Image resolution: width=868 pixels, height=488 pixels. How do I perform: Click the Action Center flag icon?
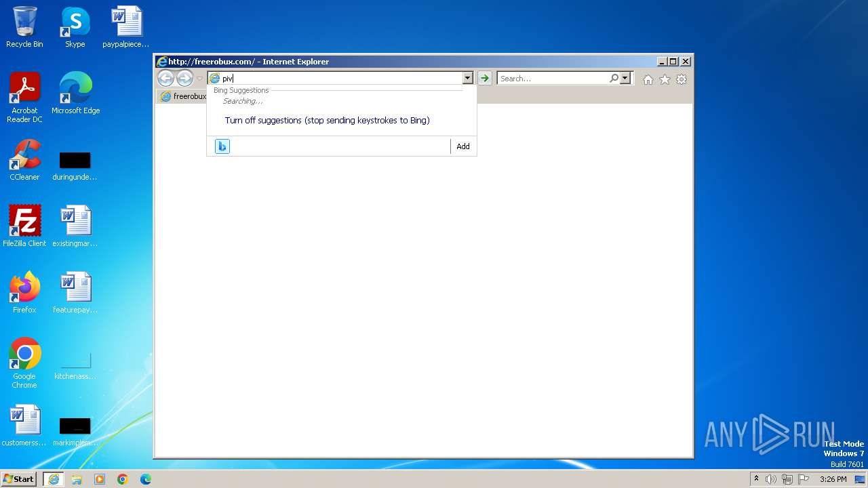804,479
